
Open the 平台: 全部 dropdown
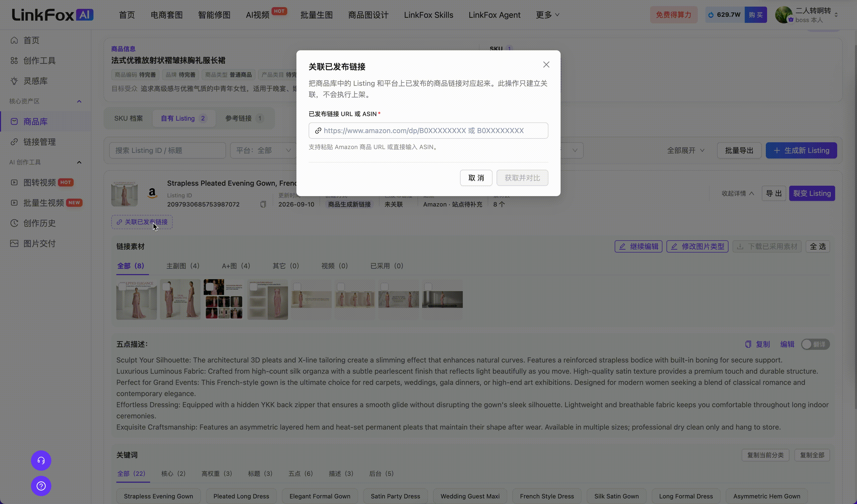pyautogui.click(x=264, y=150)
